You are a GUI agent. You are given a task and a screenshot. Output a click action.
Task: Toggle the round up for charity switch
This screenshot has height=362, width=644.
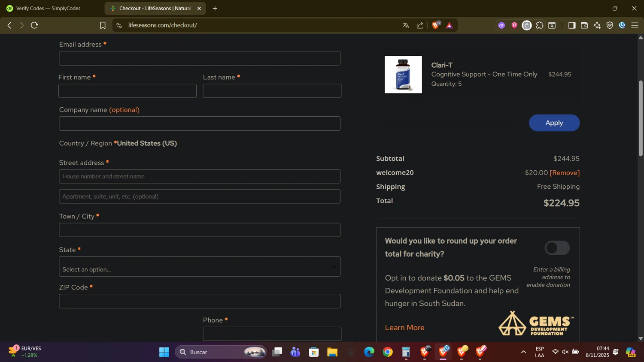[557, 248]
